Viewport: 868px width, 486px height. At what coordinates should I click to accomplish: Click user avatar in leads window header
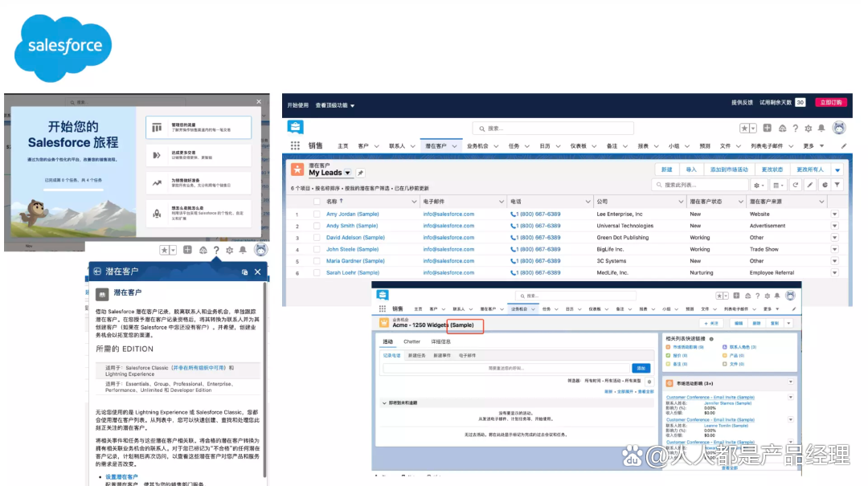click(x=839, y=128)
